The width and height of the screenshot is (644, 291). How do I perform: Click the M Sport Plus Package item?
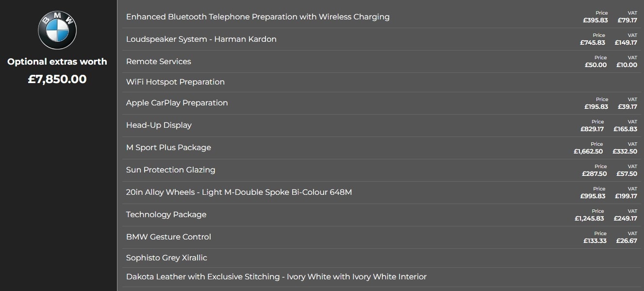click(x=168, y=148)
